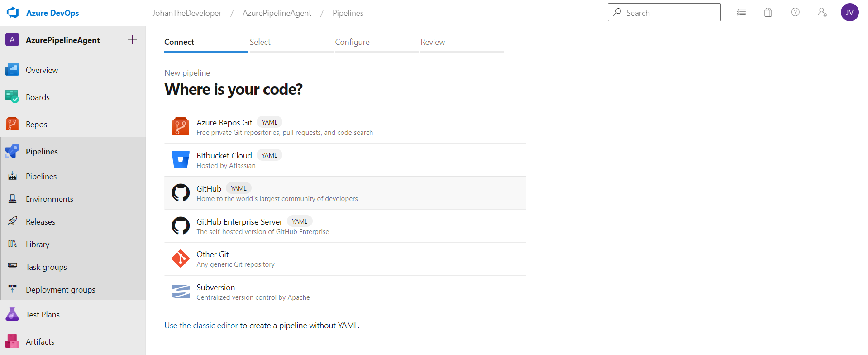Screen dimensions: 868x355
Task: Select the Select step tab
Action: (291, 45)
